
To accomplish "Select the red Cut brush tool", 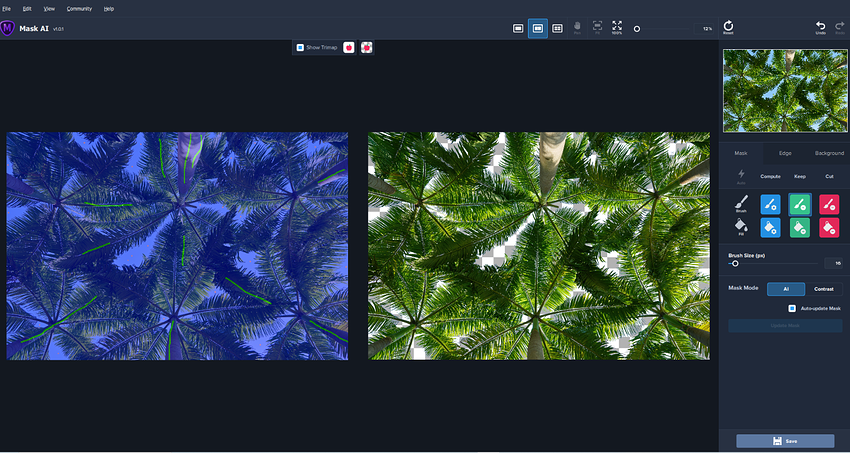I will pos(830,203).
